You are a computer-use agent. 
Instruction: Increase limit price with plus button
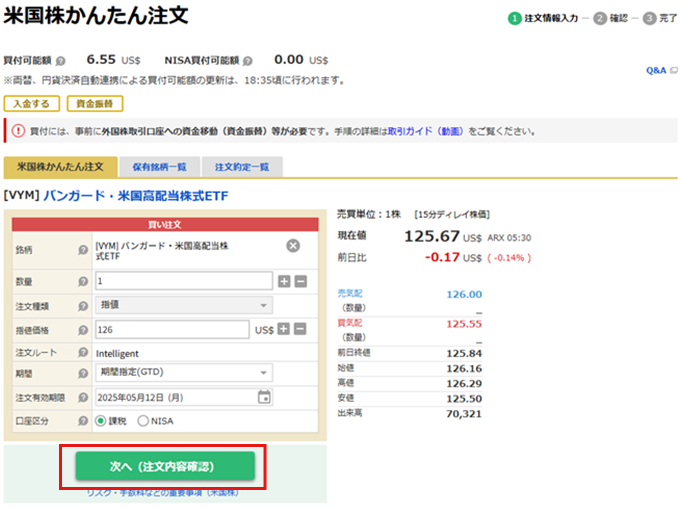coord(284,329)
